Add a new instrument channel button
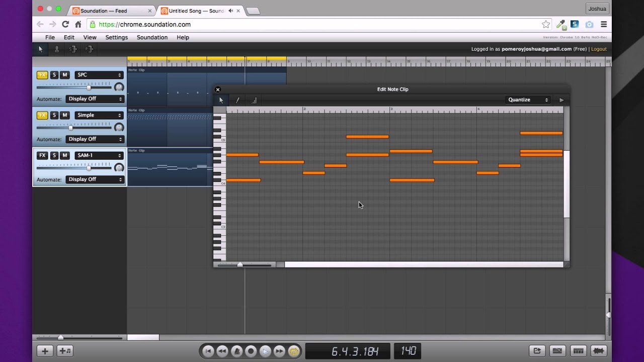The width and height of the screenshot is (644, 362). [65, 351]
